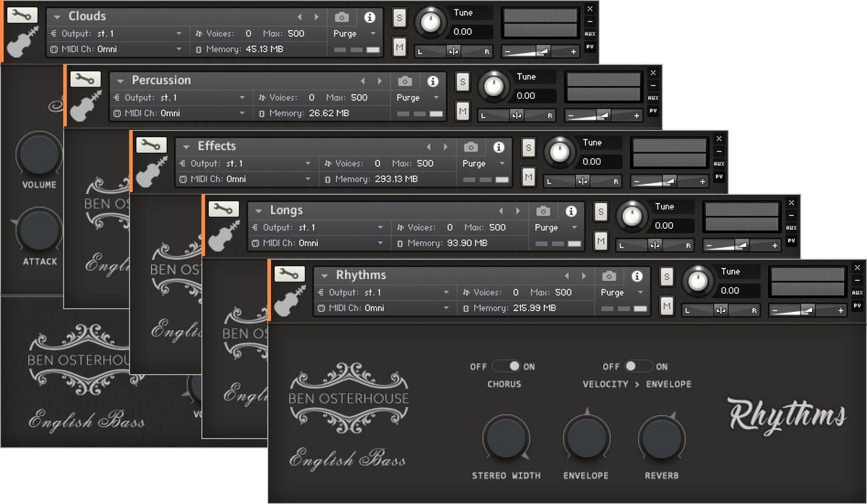
Task: Open wrench edit mode for Clouds instrument
Action: coord(22,15)
